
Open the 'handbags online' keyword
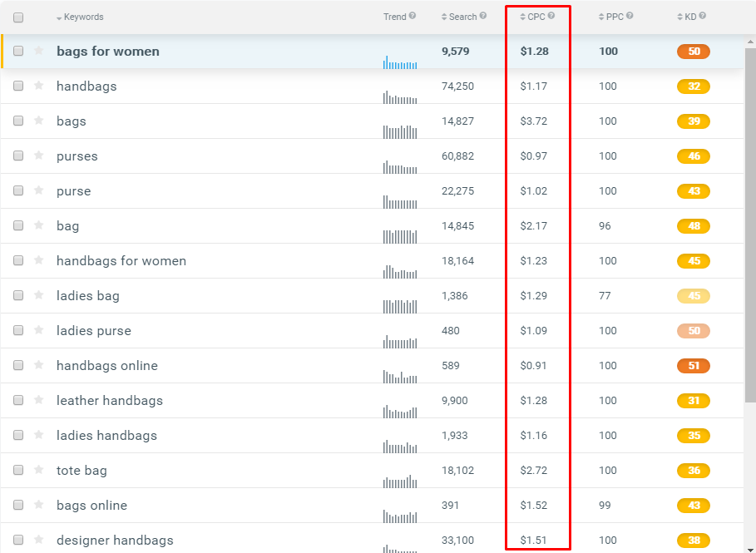click(x=107, y=365)
